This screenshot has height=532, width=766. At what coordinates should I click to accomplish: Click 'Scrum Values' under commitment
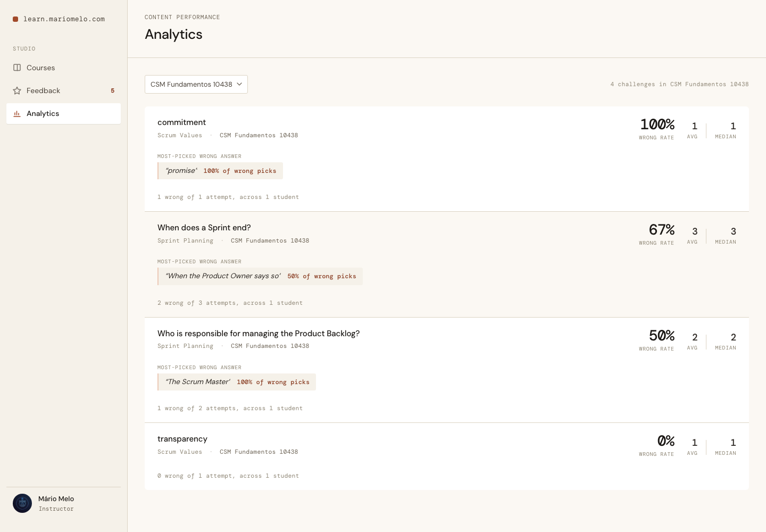point(180,136)
